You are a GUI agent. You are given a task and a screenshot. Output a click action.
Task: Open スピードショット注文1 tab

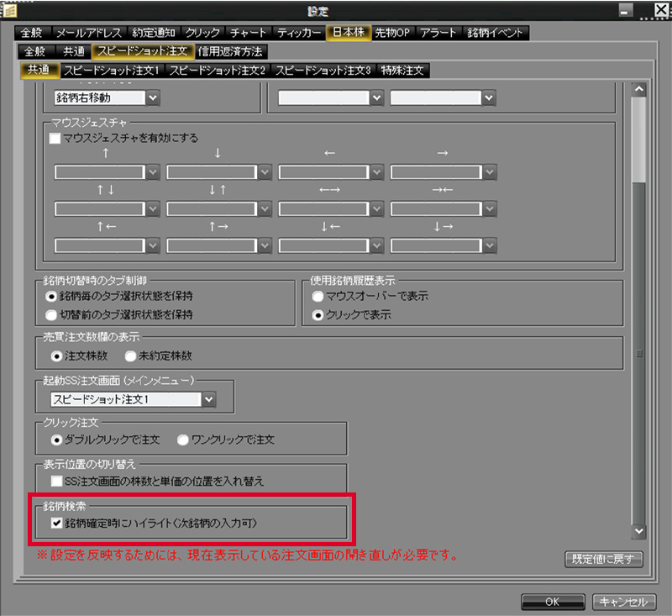coord(112,71)
